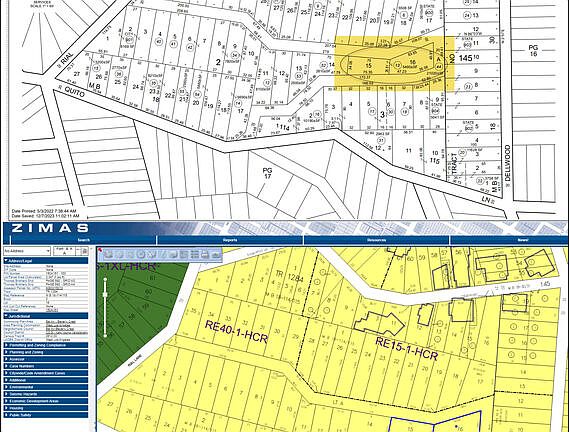Expand the Case Numbers section
The image size is (569, 432).
coord(46,366)
